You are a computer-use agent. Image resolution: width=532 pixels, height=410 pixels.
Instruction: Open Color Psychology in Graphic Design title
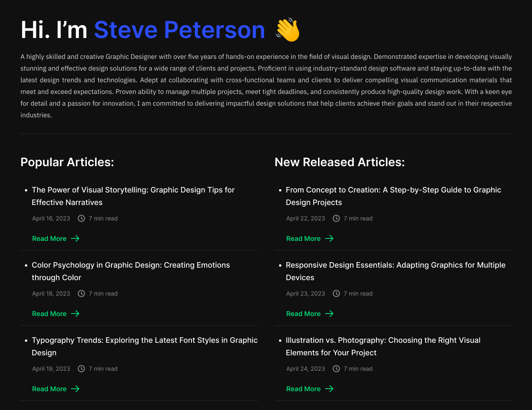(x=131, y=271)
